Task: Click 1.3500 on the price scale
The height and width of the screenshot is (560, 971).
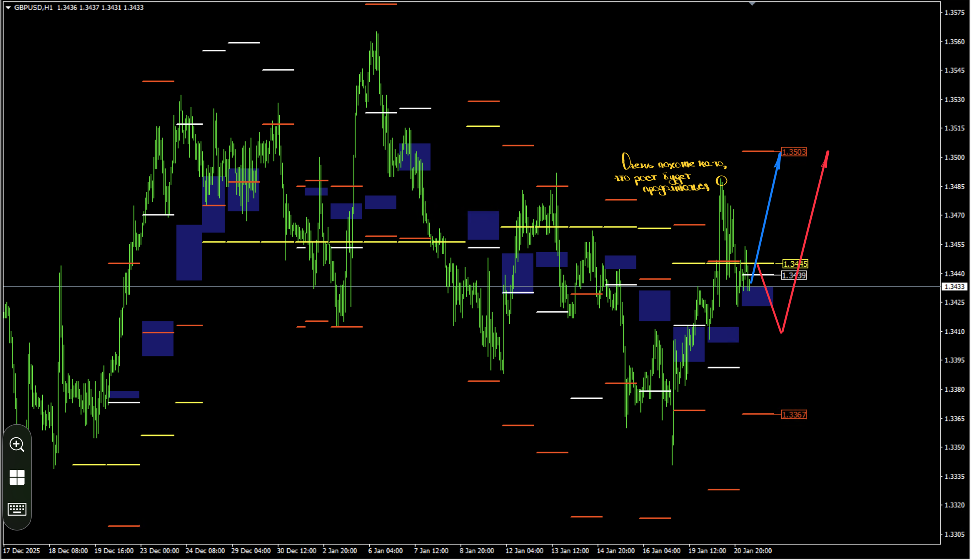Action: 954,157
